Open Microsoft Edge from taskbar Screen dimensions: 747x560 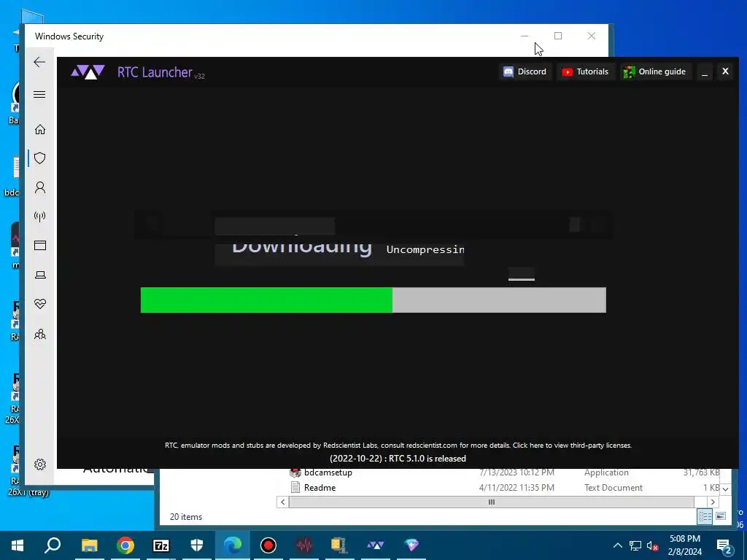(x=233, y=545)
